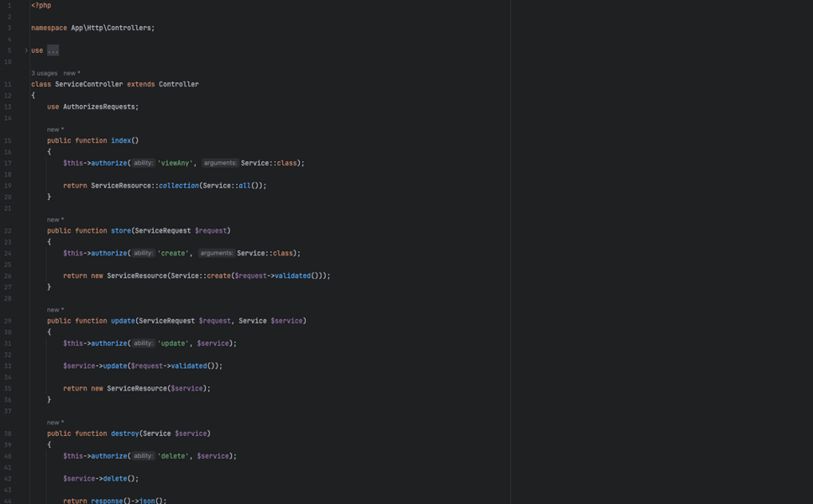
Task: Click the 'store' function name
Action: pyautogui.click(x=121, y=231)
